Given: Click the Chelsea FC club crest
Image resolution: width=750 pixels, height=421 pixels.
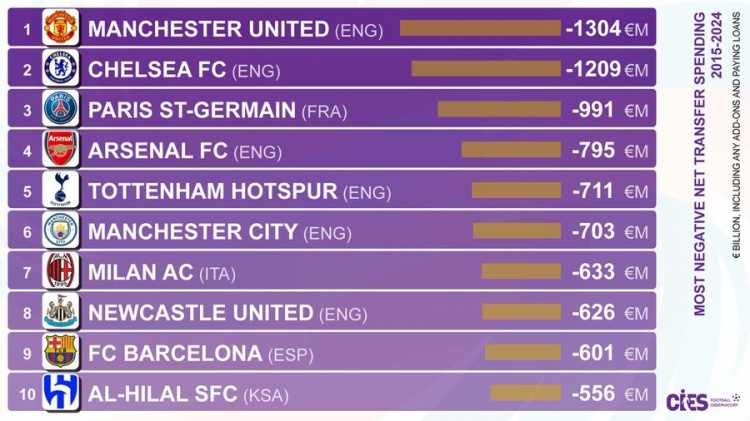Looking at the screenshot, I should 61,67.
